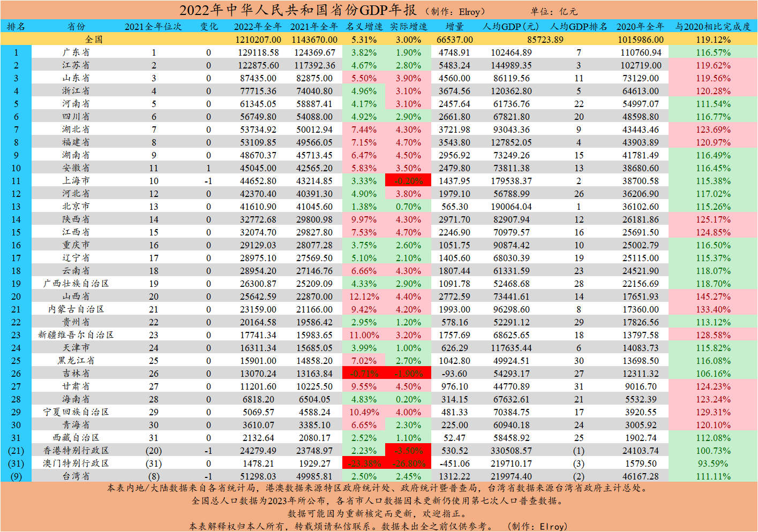Click Hainan's real growth '0.20%'
The width and height of the screenshot is (758, 532).
408,399
